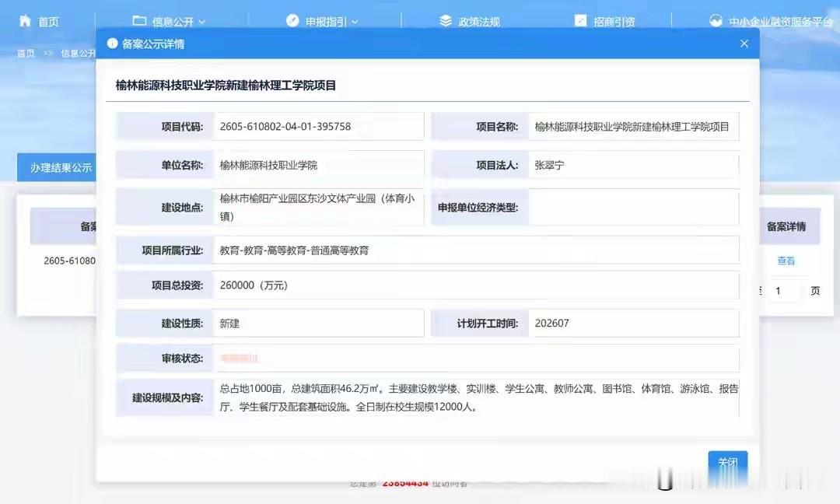Click the empty 申报单位经济类型 field
This screenshot has height=504, width=840.
click(x=634, y=207)
